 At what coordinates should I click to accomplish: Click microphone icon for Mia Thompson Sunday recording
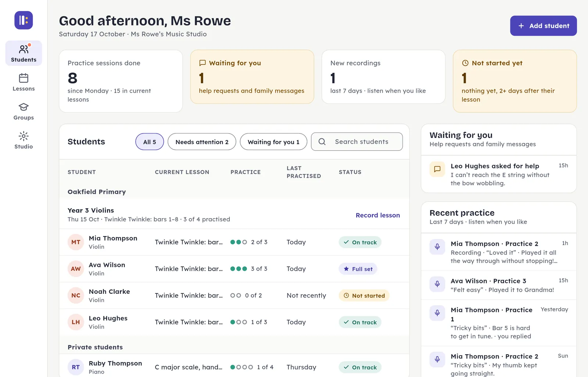(437, 359)
